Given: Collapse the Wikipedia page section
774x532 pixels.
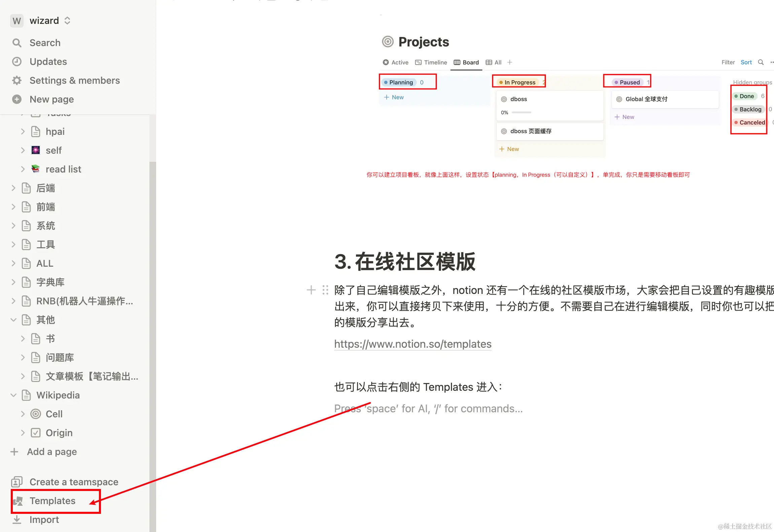Looking at the screenshot, I should coord(13,395).
